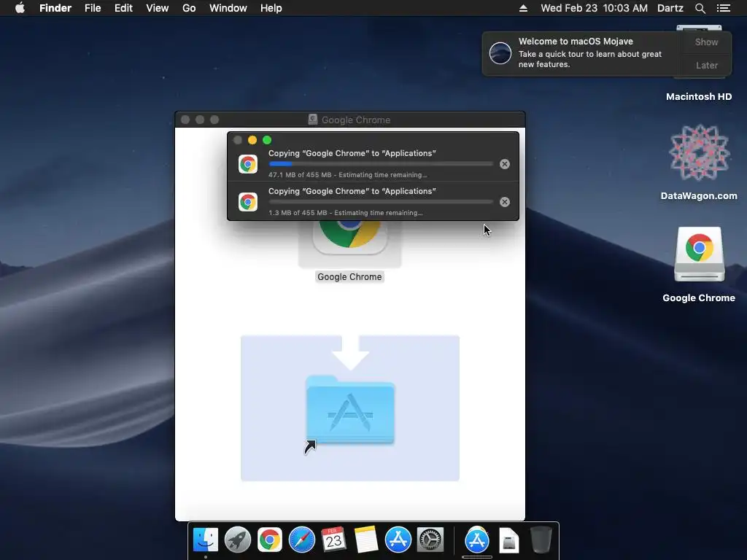747x560 pixels.
Task: Click Later on the Mojave notification
Action: pos(706,65)
